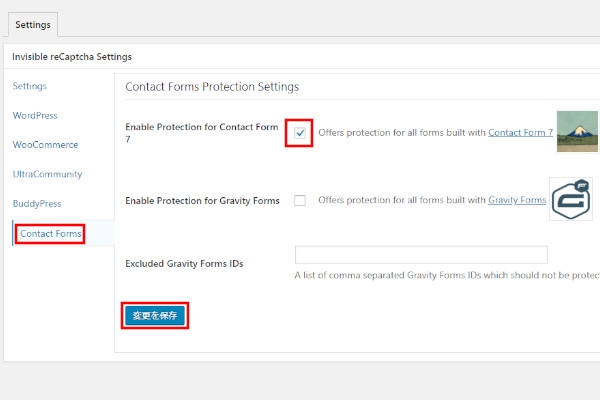Viewport: 600px width, 400px height.
Task: Open the WooCommerce sidebar section
Action: (45, 145)
